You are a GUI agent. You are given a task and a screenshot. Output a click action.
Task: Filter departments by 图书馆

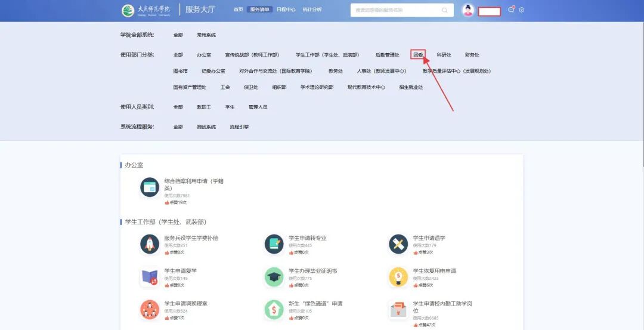pos(180,70)
